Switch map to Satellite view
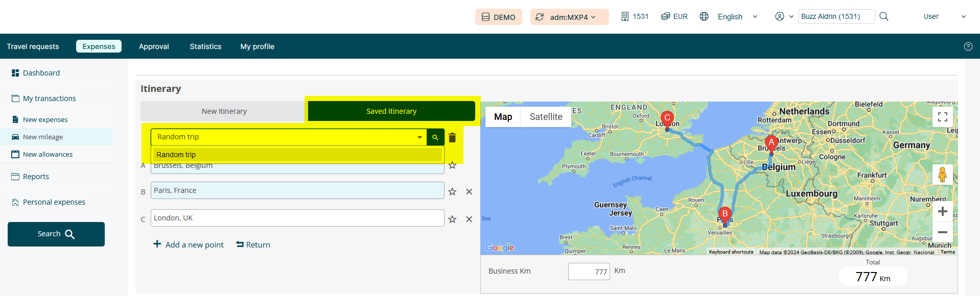Viewport: 980px width, 296px height. (546, 117)
